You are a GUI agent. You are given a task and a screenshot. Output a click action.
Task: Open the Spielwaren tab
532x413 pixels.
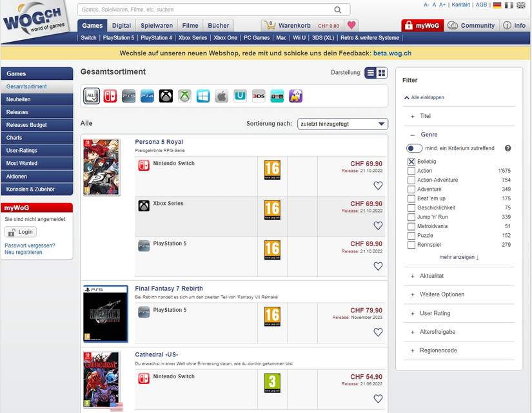click(156, 26)
